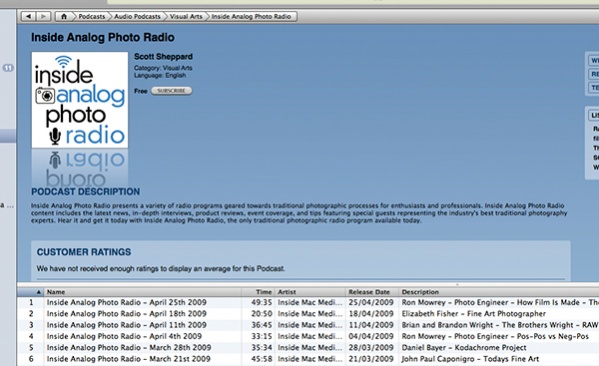Click the sidebar badge showing 11

[8, 68]
